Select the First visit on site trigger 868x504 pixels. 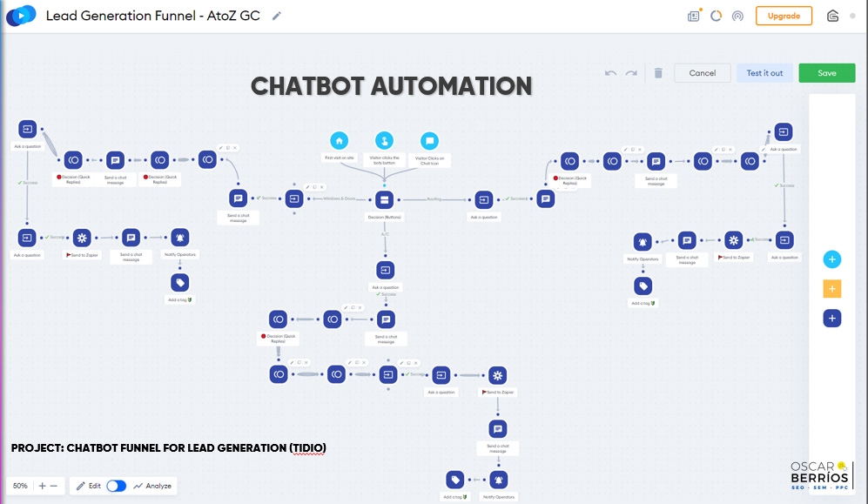pyautogui.click(x=340, y=140)
